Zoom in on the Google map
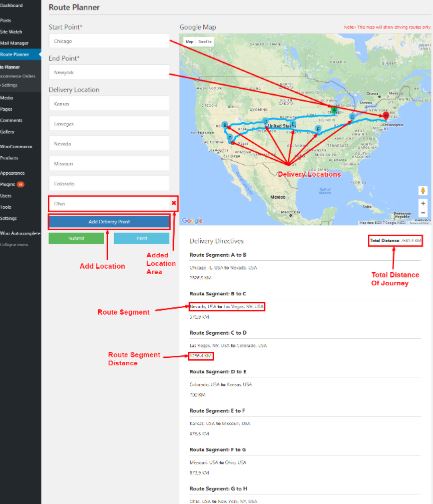Image resolution: width=433 pixels, height=504 pixels. (423, 203)
